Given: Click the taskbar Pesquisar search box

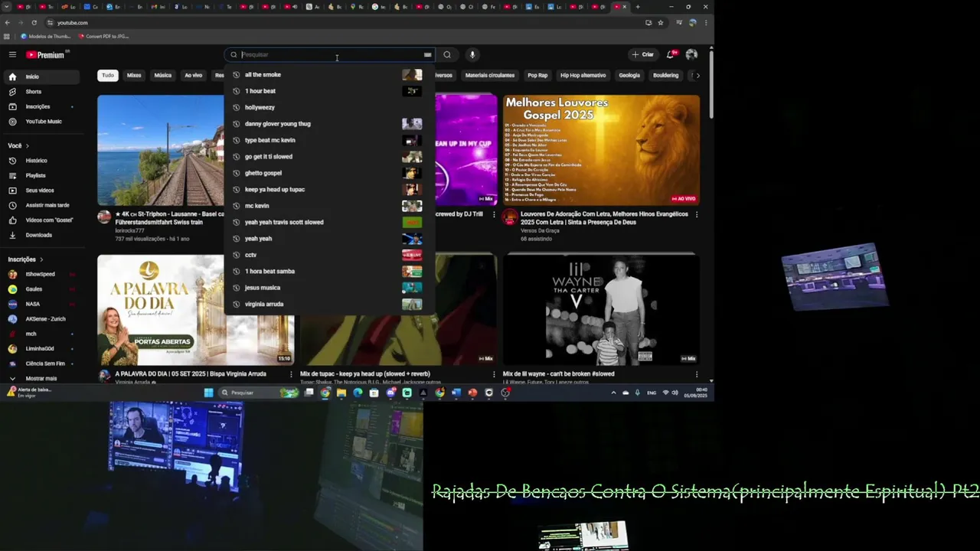Looking at the screenshot, I should [258, 393].
